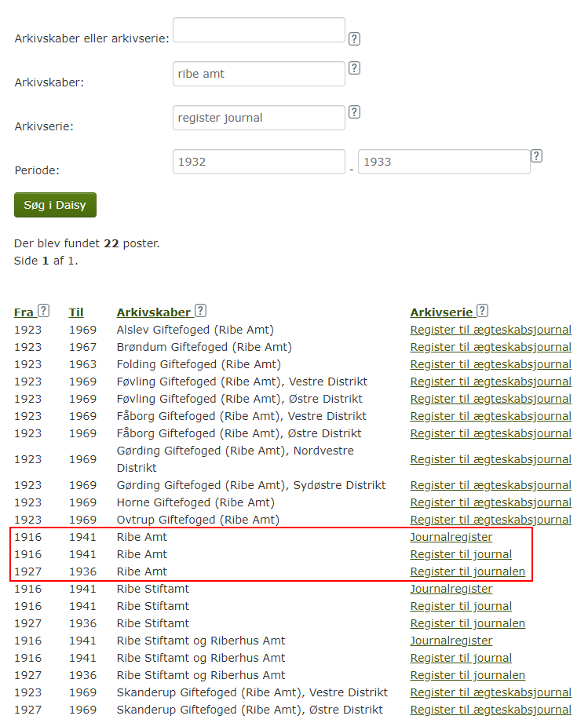
Task: Sort results by Til column
Action: [76, 312]
